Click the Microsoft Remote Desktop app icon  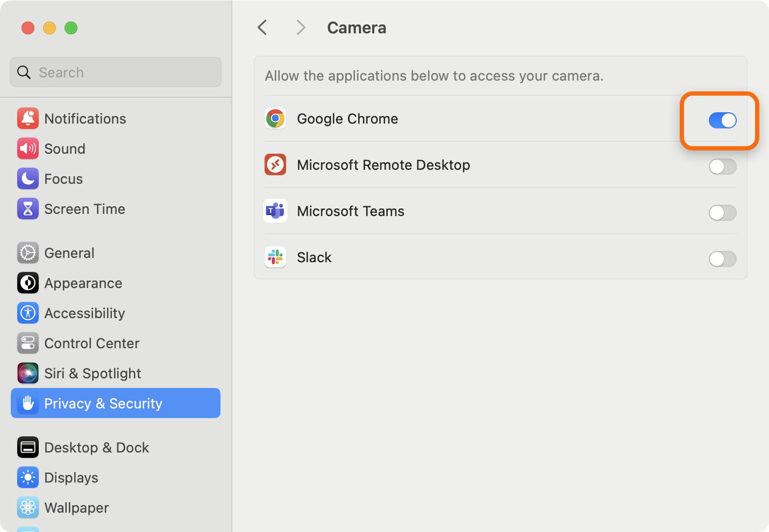click(275, 165)
